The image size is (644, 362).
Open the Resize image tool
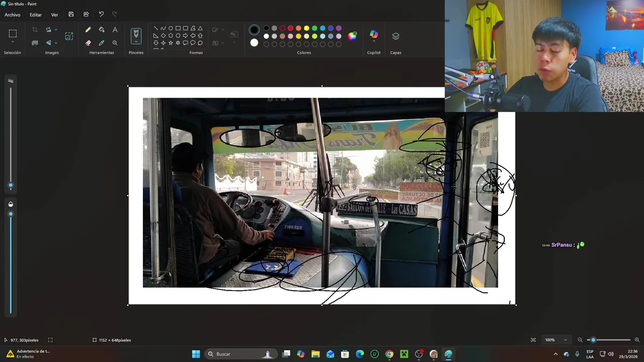[69, 36]
